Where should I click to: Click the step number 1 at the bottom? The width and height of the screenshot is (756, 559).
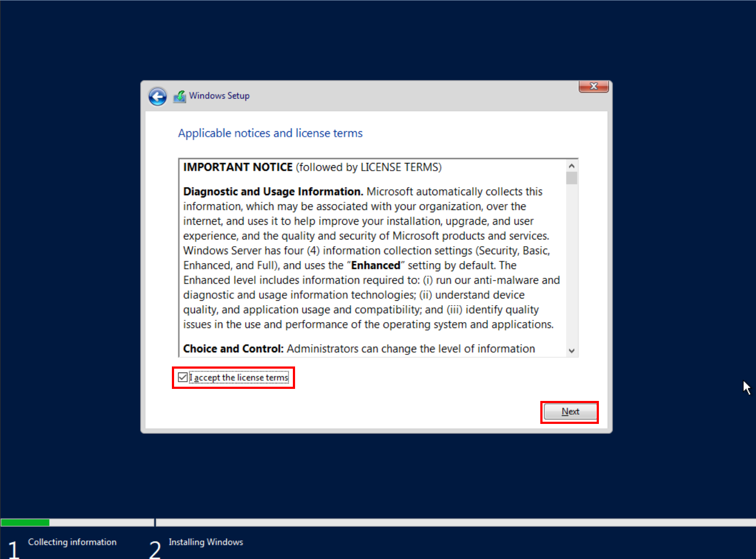(x=13, y=549)
